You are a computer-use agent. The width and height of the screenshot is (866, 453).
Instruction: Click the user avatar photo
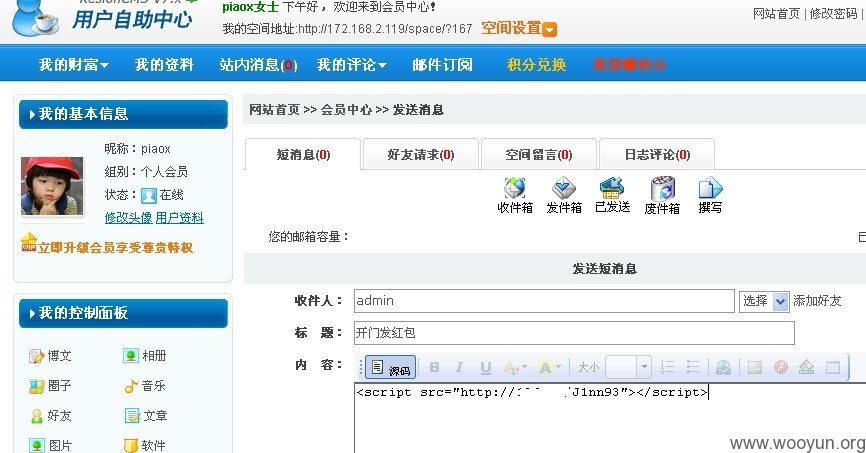pyautogui.click(x=52, y=186)
